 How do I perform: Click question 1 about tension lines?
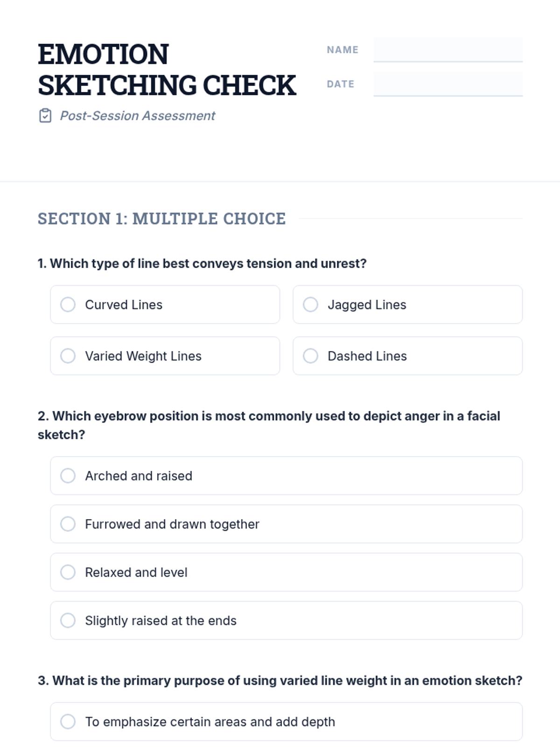[202, 263]
